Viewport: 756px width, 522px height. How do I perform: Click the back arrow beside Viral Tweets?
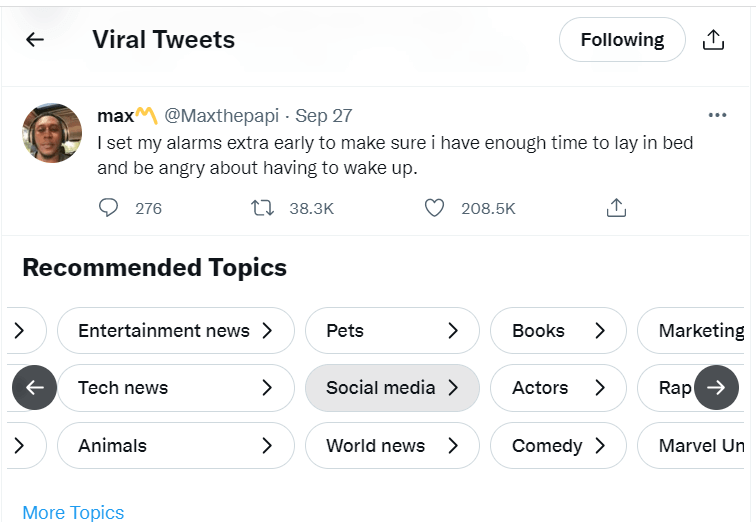(35, 40)
